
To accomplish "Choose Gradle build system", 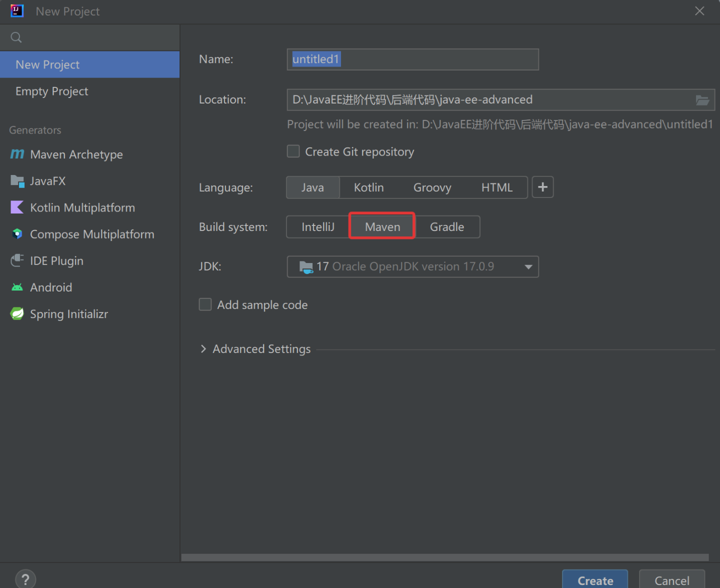I will tap(447, 227).
